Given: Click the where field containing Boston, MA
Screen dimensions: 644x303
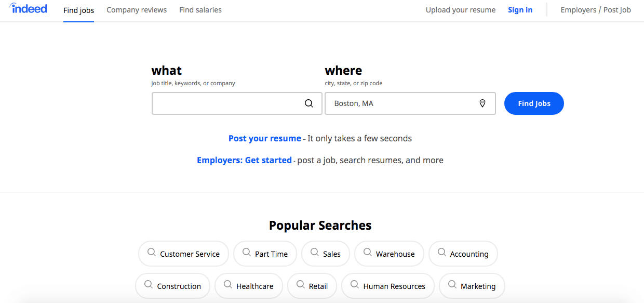Looking at the screenshot, I should point(410,103).
